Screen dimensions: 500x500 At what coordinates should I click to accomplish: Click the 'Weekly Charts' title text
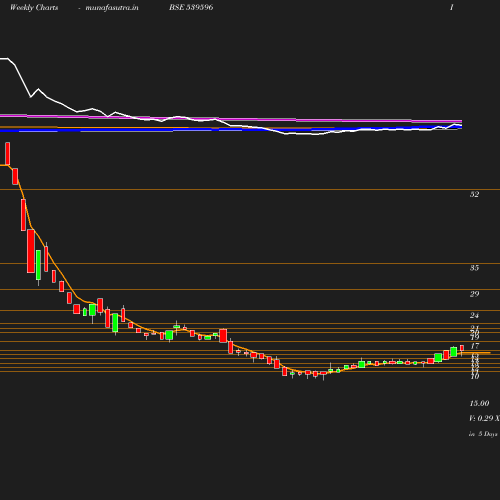(x=34, y=8)
